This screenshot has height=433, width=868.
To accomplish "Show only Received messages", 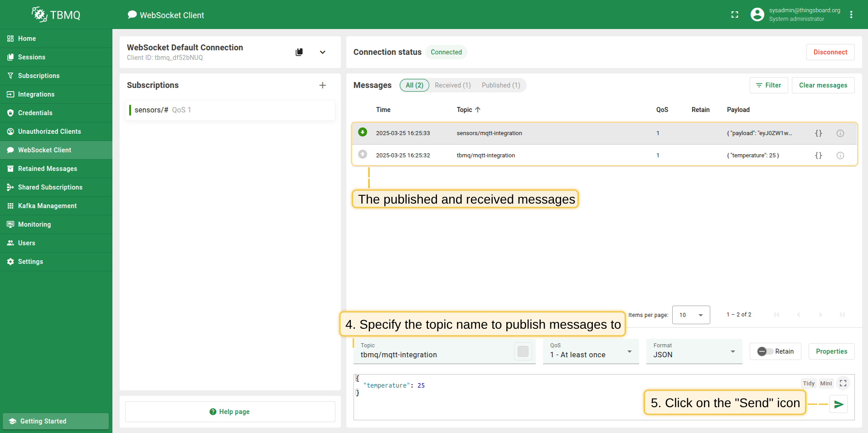I will point(452,85).
